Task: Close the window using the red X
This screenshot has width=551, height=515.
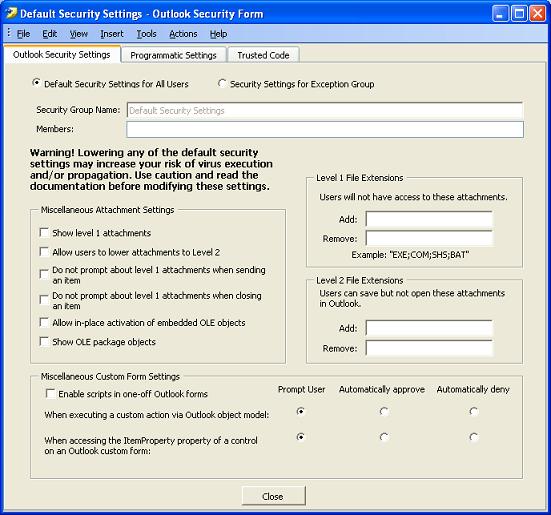Action: click(538, 14)
